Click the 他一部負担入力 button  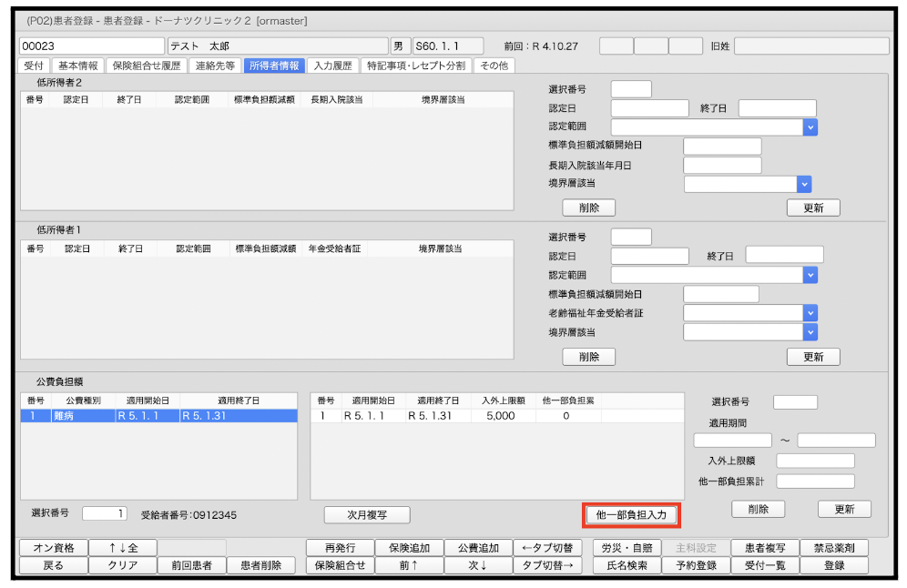632,514
